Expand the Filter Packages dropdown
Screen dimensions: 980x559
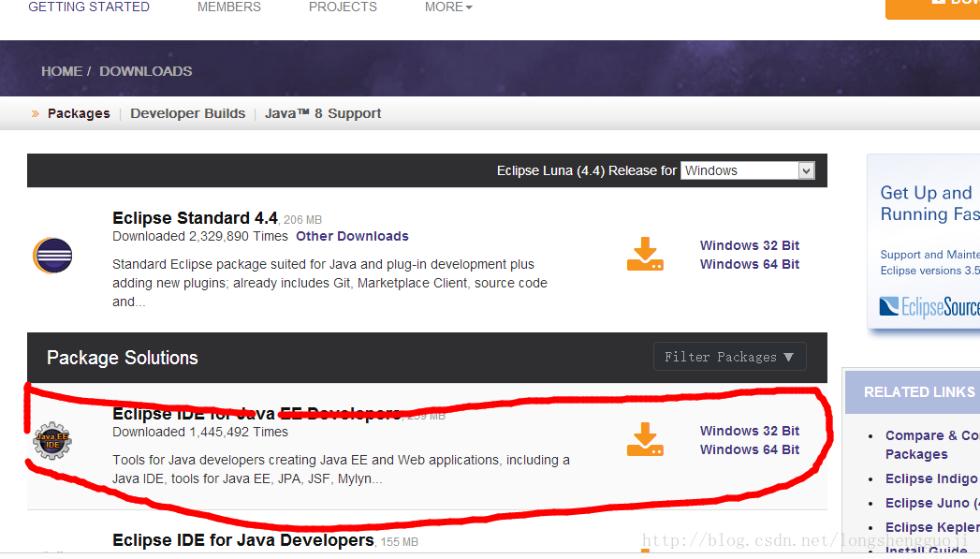[729, 357]
